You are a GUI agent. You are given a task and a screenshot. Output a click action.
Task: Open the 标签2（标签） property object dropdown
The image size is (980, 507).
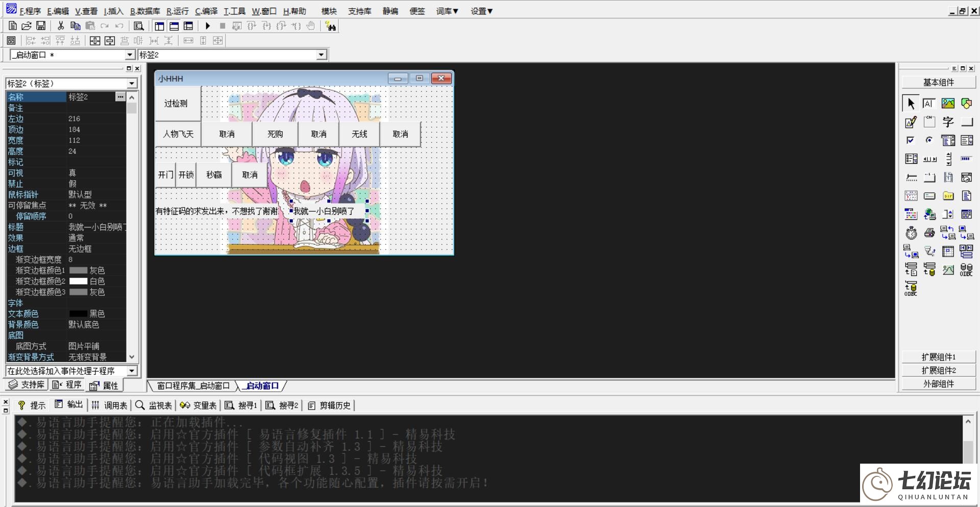click(x=132, y=83)
